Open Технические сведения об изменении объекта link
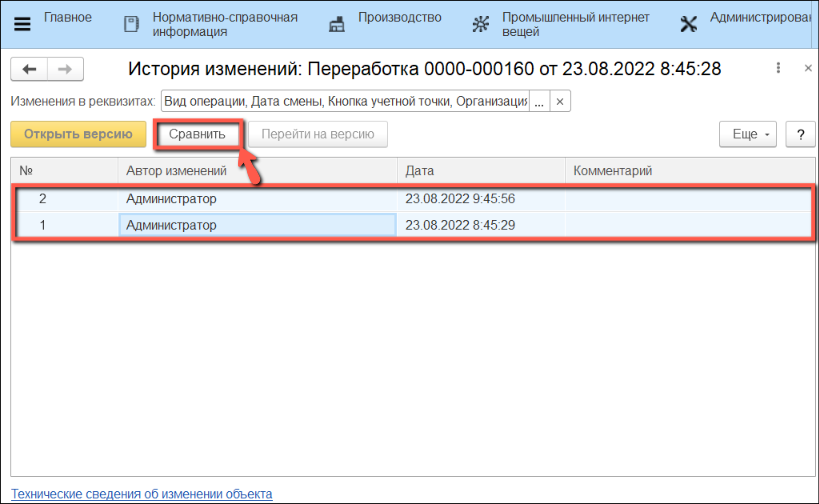 [141, 494]
